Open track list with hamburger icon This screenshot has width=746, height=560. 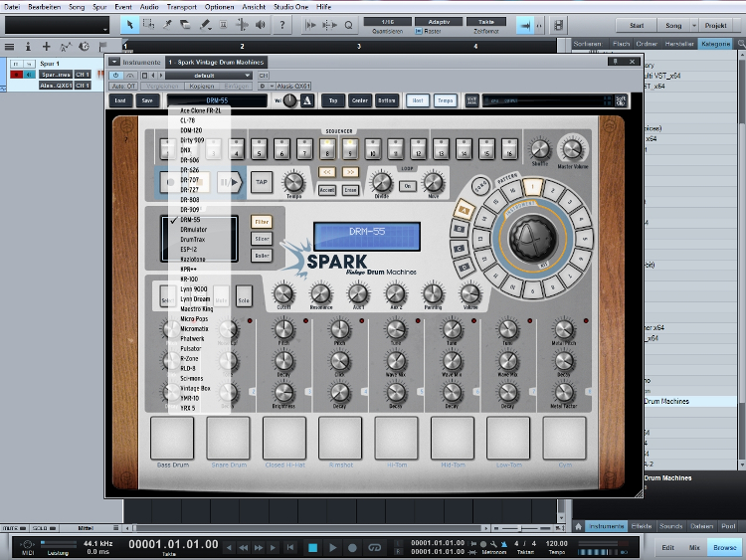click(10, 47)
